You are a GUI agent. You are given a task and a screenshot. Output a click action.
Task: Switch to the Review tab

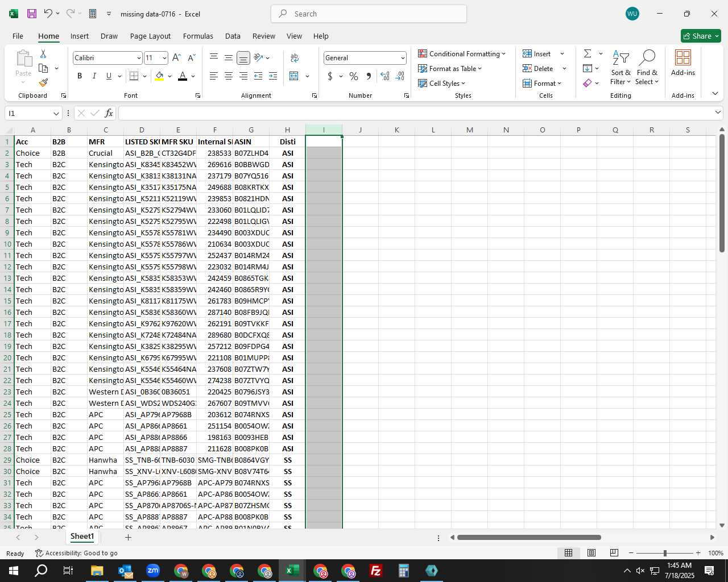tap(264, 36)
